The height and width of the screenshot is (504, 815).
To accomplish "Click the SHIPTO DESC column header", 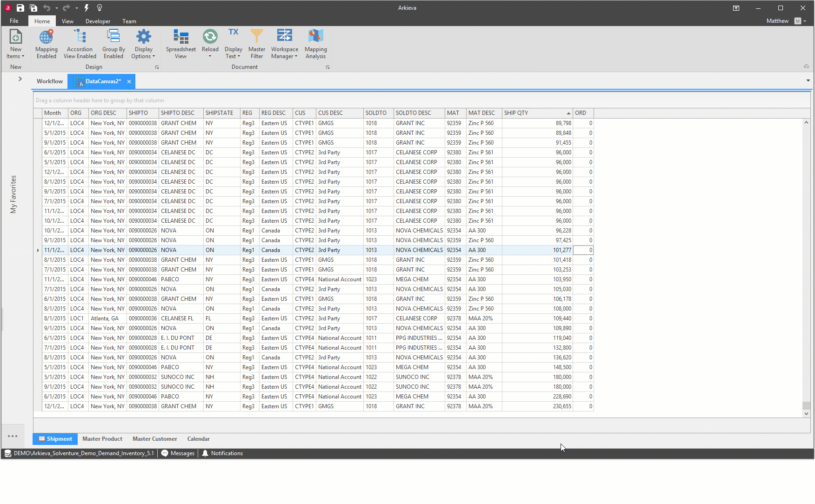I will tap(181, 113).
